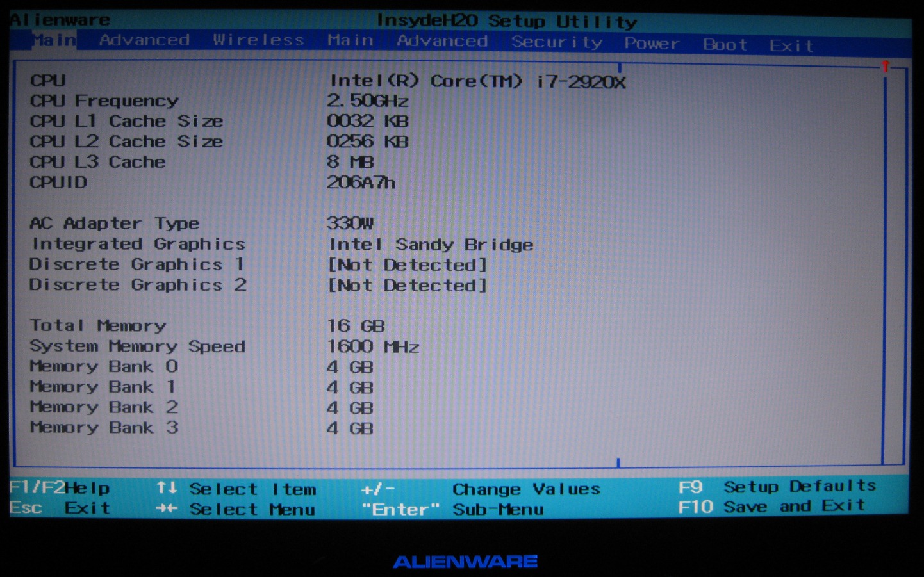Switch to the Power tab
This screenshot has width=924, height=577.
click(x=652, y=44)
